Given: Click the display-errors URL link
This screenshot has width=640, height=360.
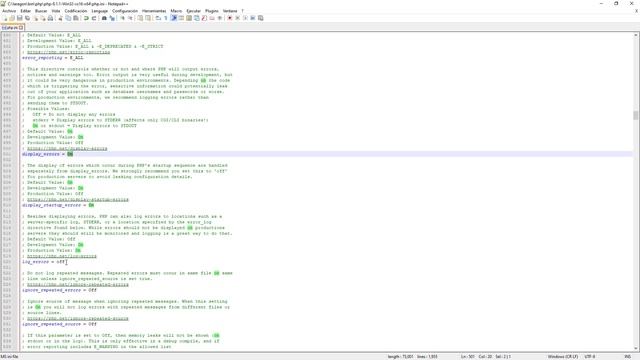Looking at the screenshot, I should click(67, 149).
